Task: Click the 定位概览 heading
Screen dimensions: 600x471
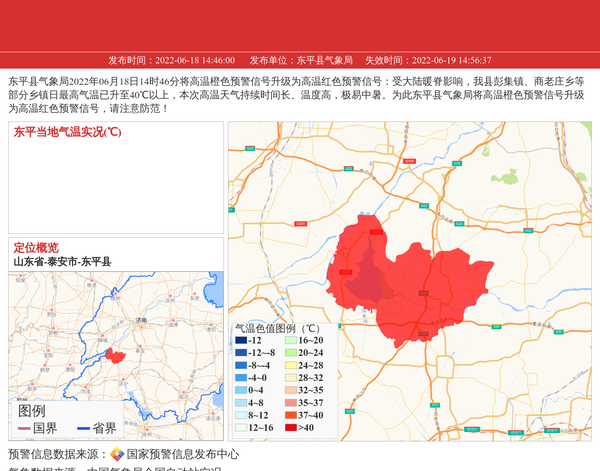Action: pos(36,248)
